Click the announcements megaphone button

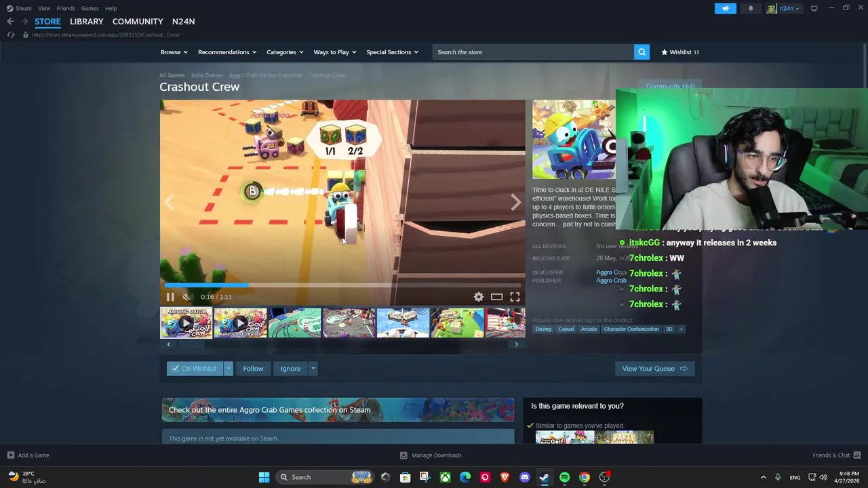point(725,8)
